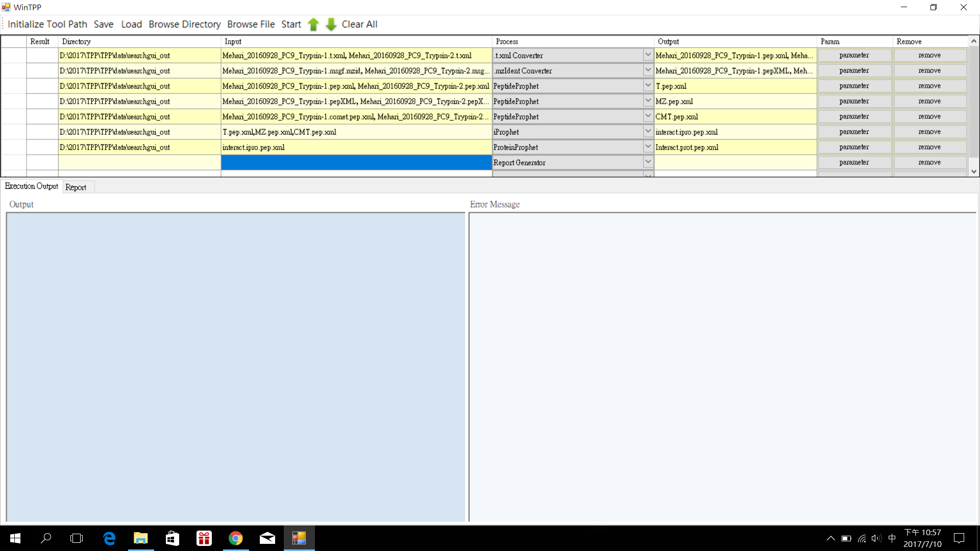This screenshot has width=980, height=551.
Task: Click Clear All in the toolbar
Action: [x=359, y=24]
